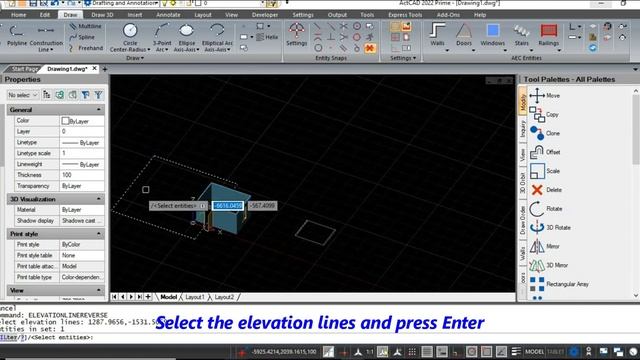Select the Circle Center-Radius tool
The height and width of the screenshot is (360, 640).
(130, 38)
